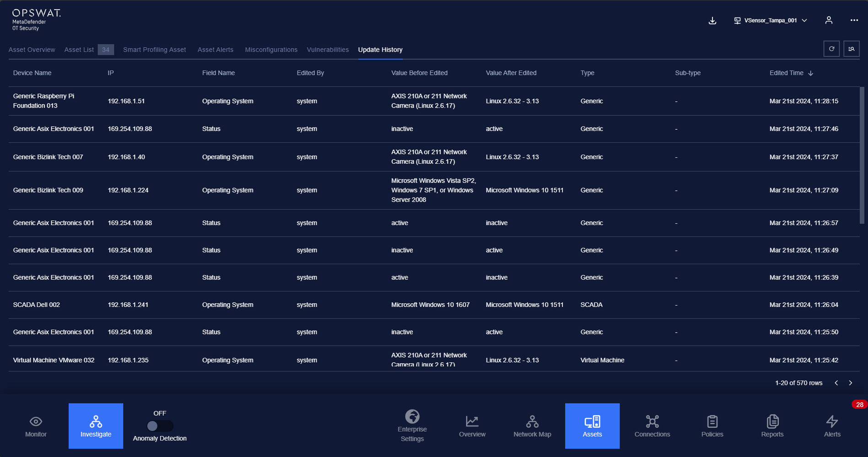The width and height of the screenshot is (868, 457).
Task: Click the sort arrow beside Edited Time
Action: pos(811,73)
